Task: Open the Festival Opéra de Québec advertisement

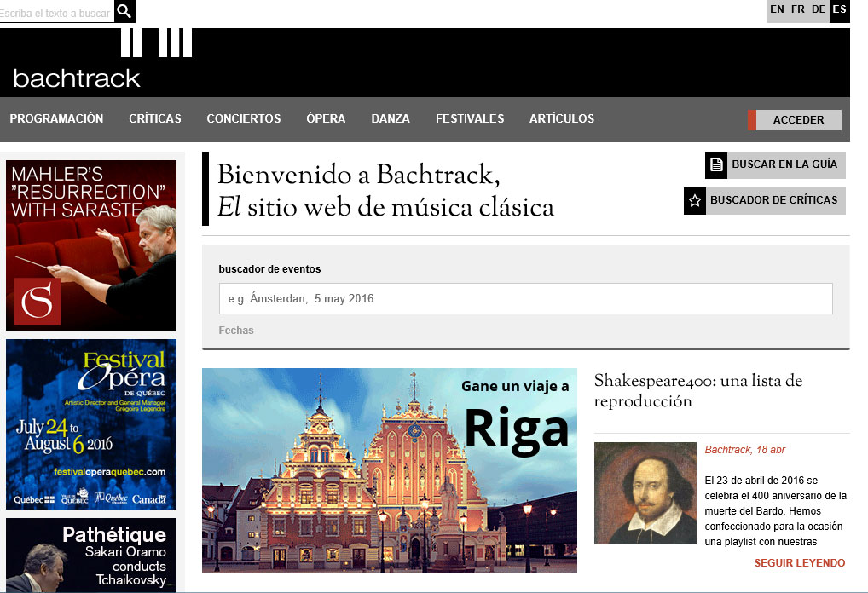Action: 91,424
